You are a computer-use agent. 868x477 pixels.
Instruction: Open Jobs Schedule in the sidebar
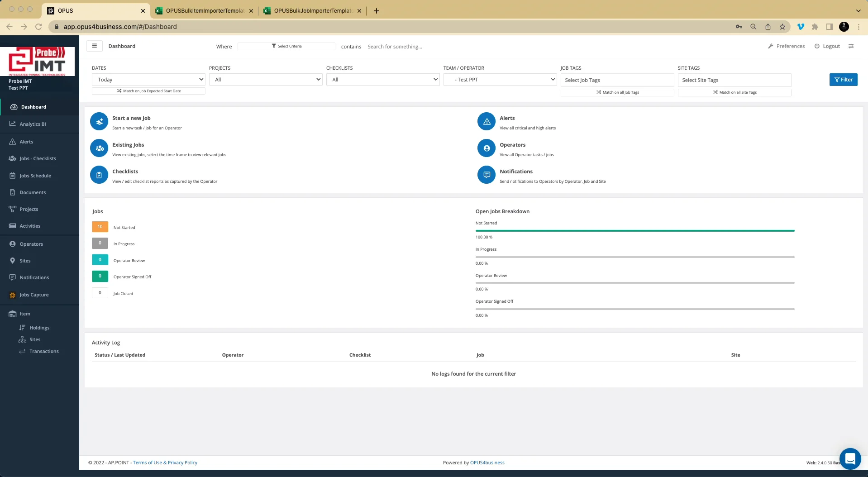[35, 176]
